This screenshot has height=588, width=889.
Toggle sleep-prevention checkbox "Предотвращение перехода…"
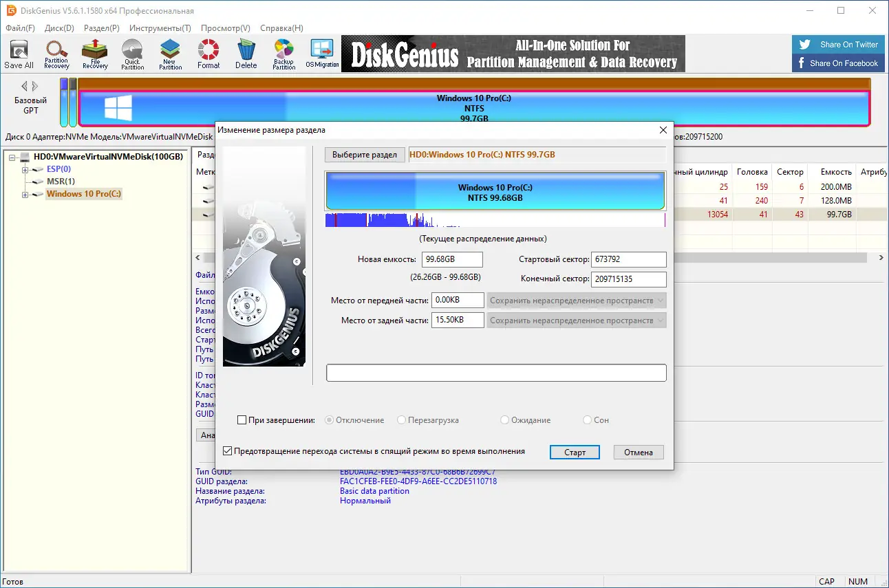tap(228, 452)
